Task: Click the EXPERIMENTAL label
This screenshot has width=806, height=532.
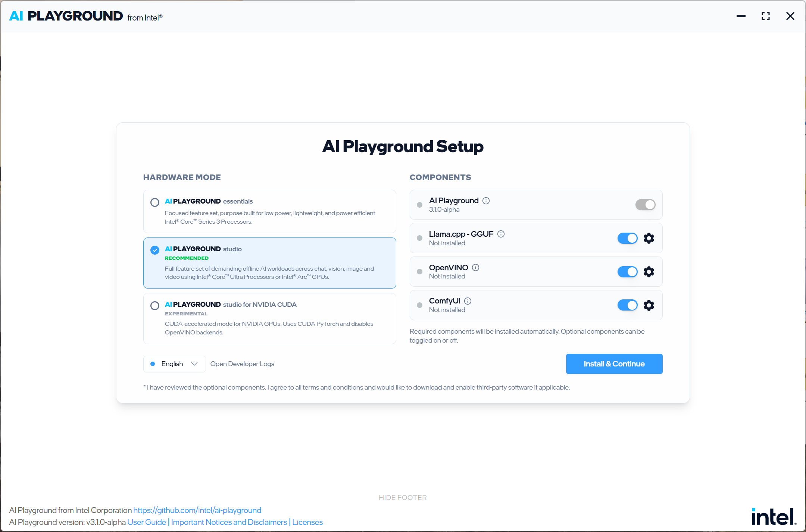Action: coord(186,314)
